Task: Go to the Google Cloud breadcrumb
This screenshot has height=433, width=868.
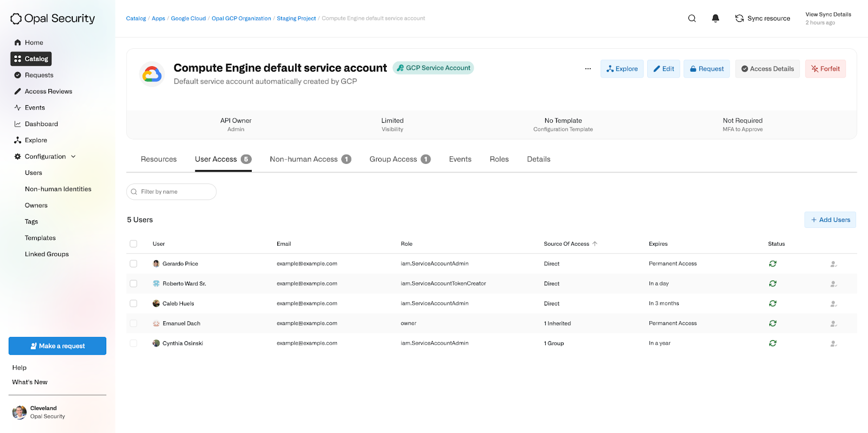Action: [188, 18]
